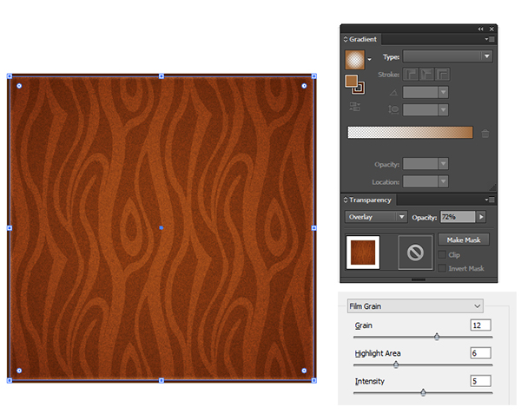The width and height of the screenshot is (521, 420).
Task: Click the delete gradient stop trash icon
Action: tap(485, 133)
